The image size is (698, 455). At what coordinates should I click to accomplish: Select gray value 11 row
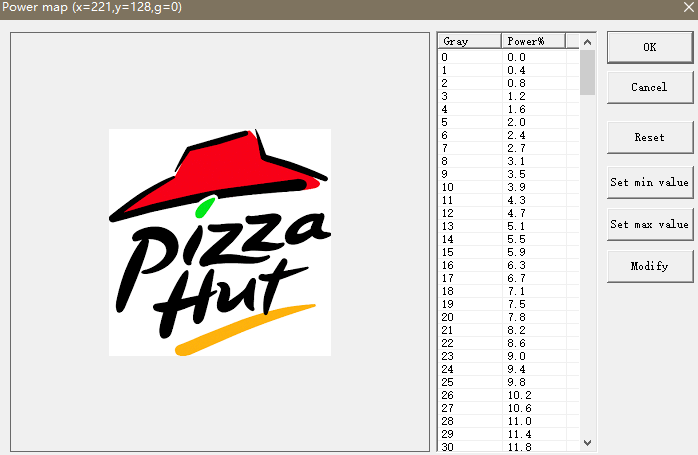(509, 200)
